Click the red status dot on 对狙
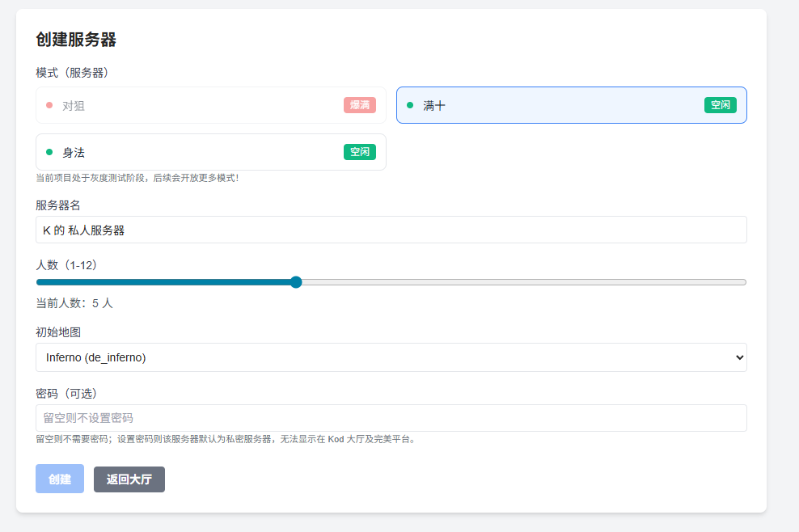 (49, 105)
